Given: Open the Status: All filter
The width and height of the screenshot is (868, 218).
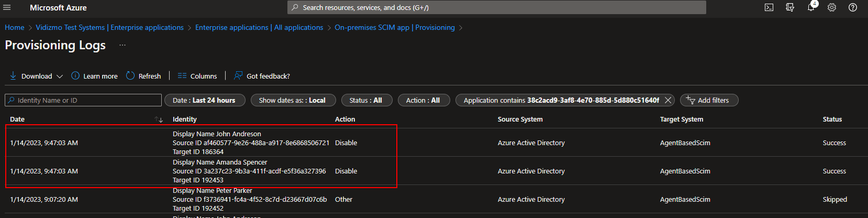Looking at the screenshot, I should tap(365, 100).
